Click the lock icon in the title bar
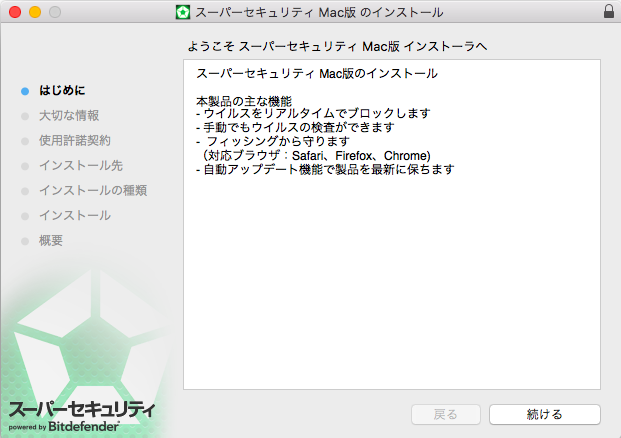The width and height of the screenshot is (621, 438). 609,11
